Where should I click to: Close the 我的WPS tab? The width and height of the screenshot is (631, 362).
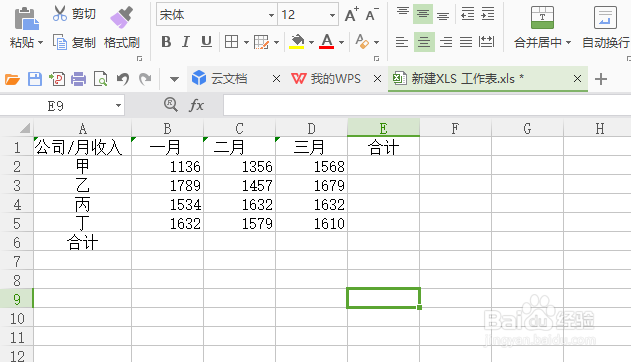pyautogui.click(x=377, y=78)
